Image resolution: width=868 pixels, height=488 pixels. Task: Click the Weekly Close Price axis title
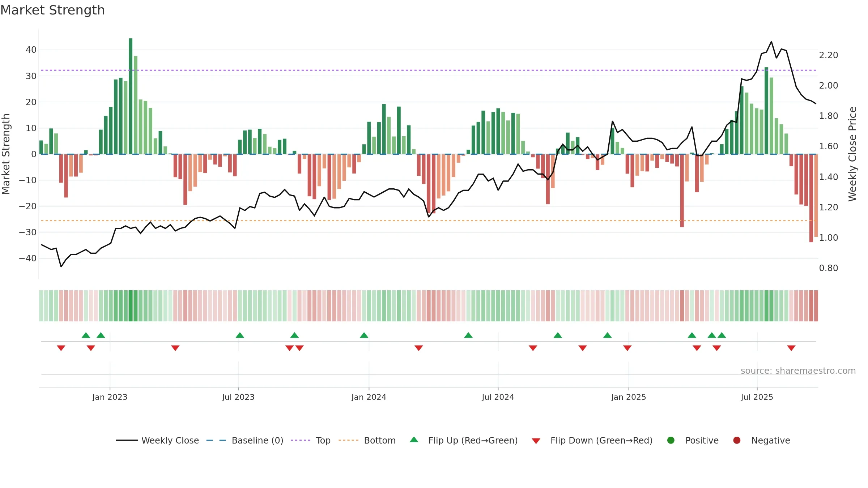click(x=853, y=154)
